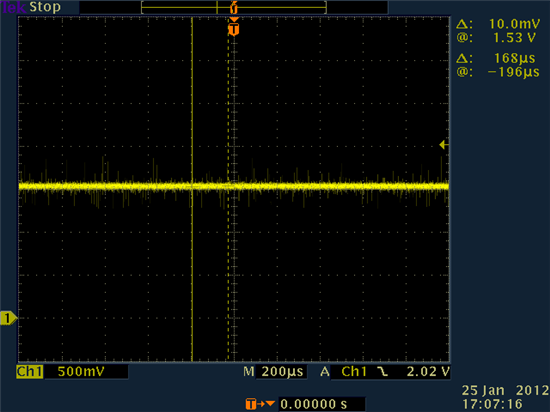Click the record view overview bar at top

pos(234,7)
